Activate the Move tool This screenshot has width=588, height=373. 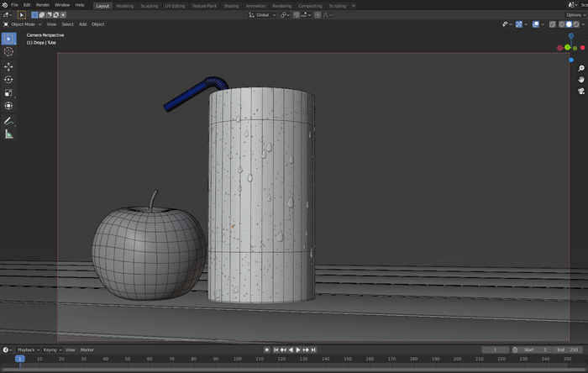pos(8,66)
